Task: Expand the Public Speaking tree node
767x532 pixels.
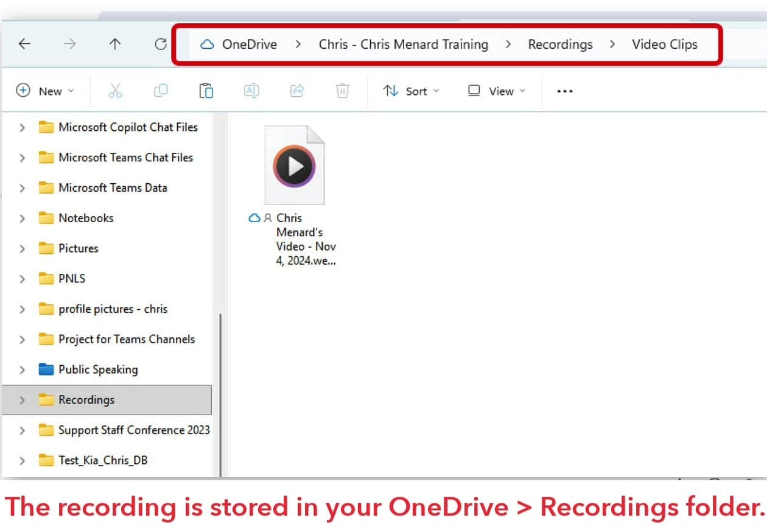Action: [23, 369]
